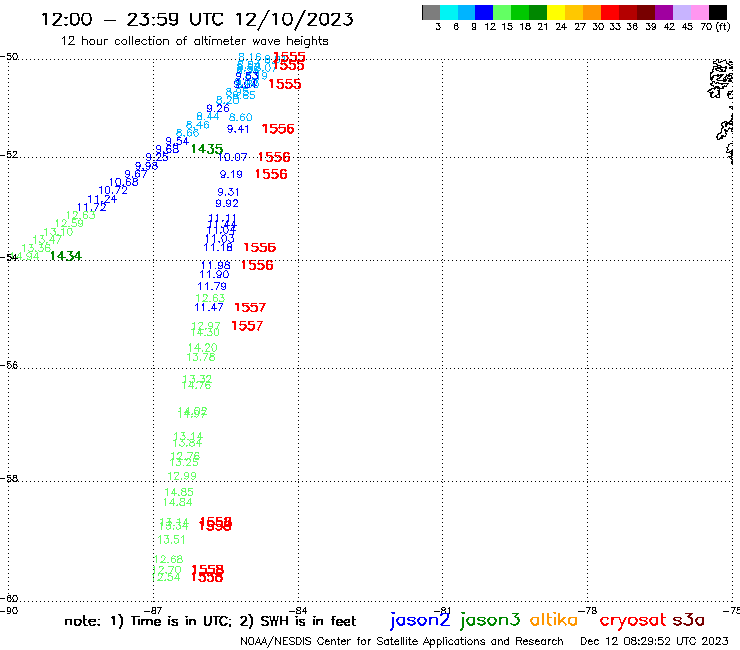Click the wave height value '10.72'

[x=113, y=190]
